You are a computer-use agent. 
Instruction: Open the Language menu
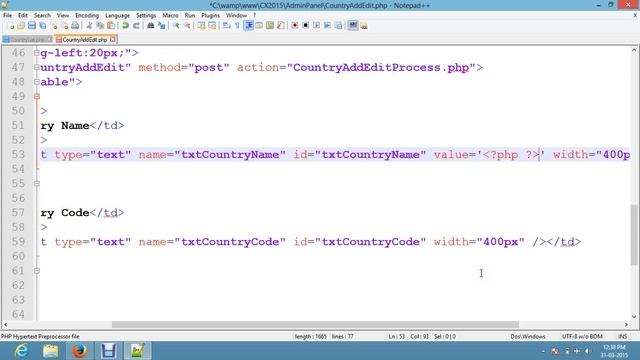point(117,15)
